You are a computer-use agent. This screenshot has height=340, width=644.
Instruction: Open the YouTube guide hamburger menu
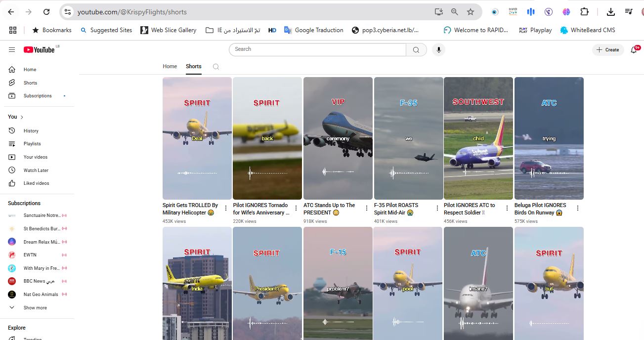point(12,49)
